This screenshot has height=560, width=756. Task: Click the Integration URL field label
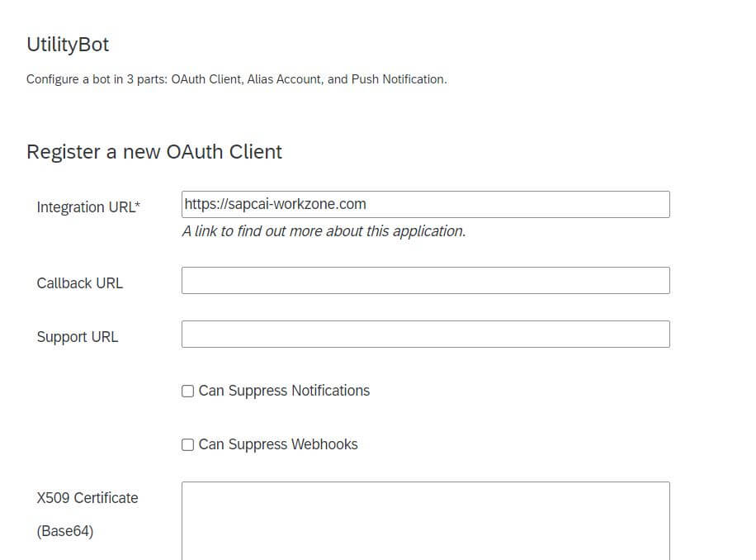(x=86, y=207)
